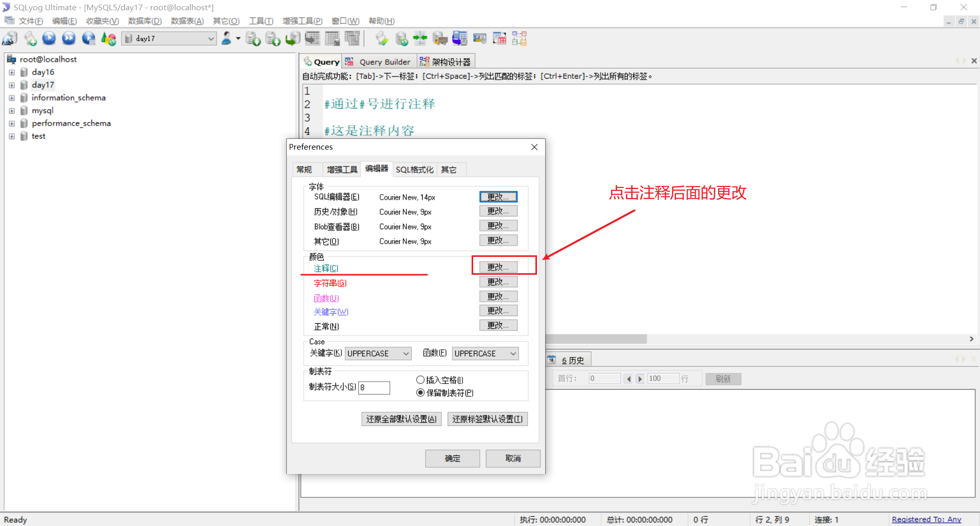Click the copy database to other host icon
This screenshot has width=980, height=526.
click(292, 38)
